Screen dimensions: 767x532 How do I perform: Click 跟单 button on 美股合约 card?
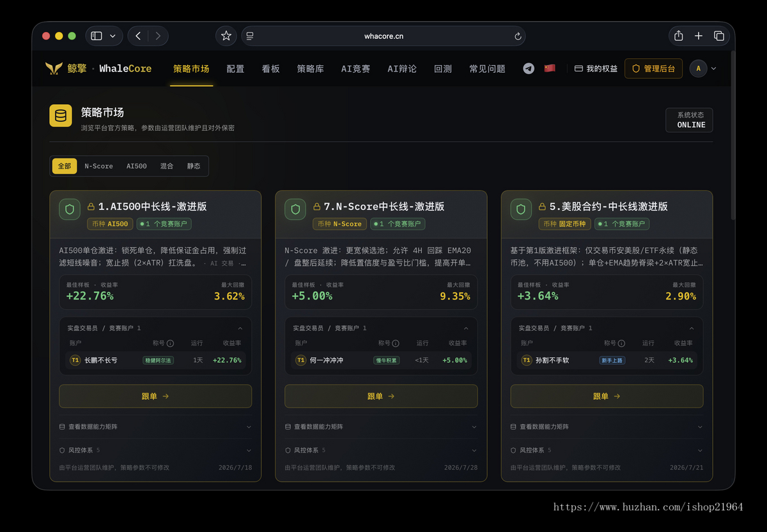point(607,396)
